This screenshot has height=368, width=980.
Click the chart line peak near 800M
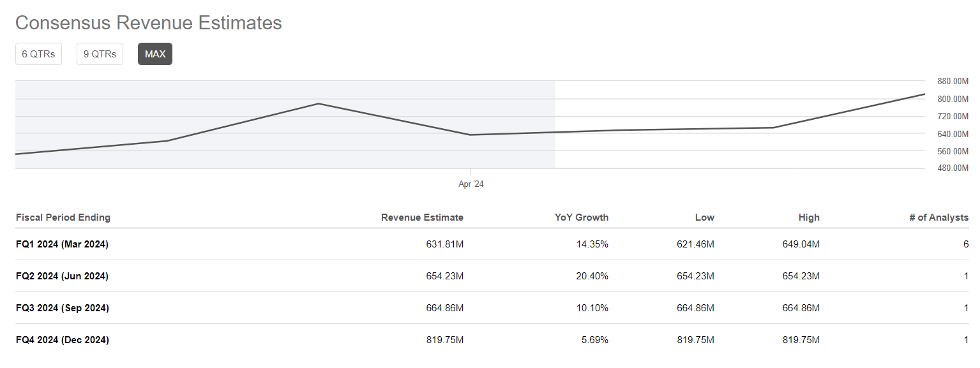(318, 104)
